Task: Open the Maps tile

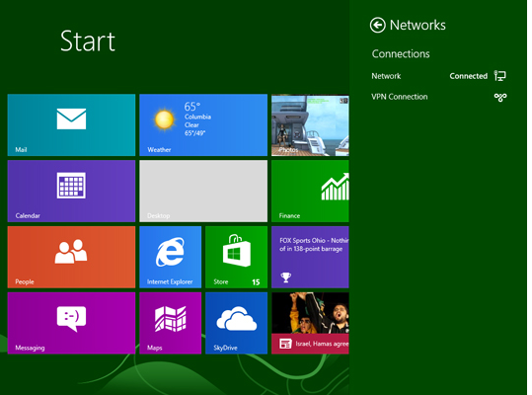Action: [x=171, y=323]
